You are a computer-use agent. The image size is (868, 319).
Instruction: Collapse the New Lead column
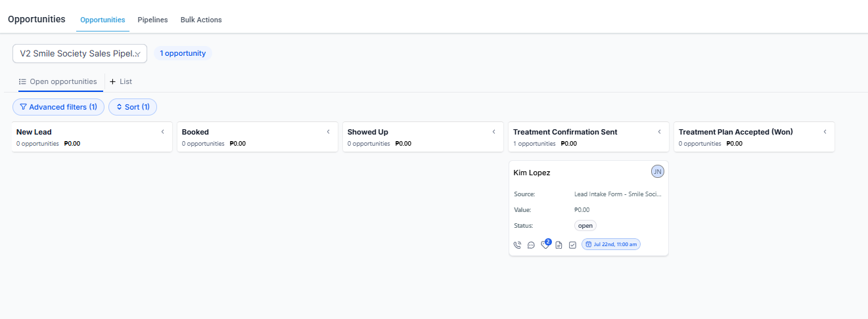162,132
